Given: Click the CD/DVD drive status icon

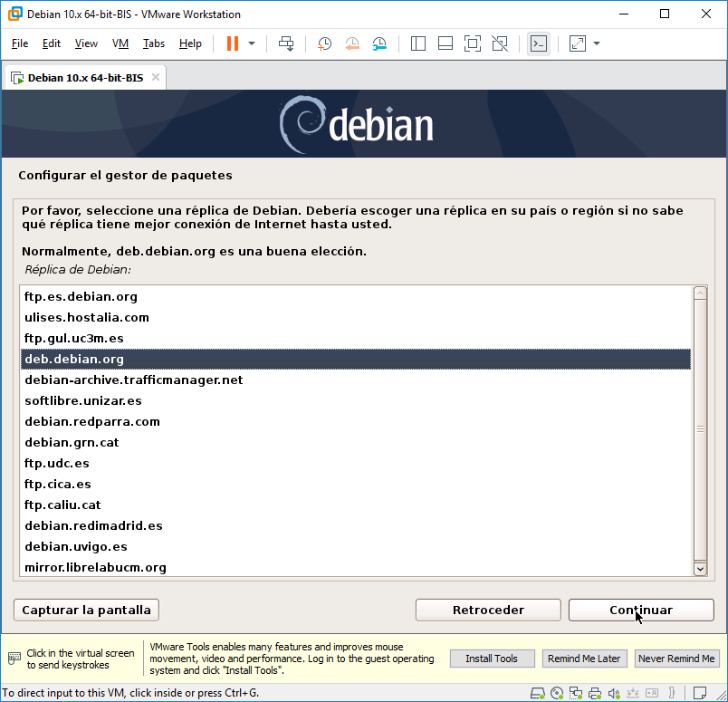Looking at the screenshot, I should [557, 693].
